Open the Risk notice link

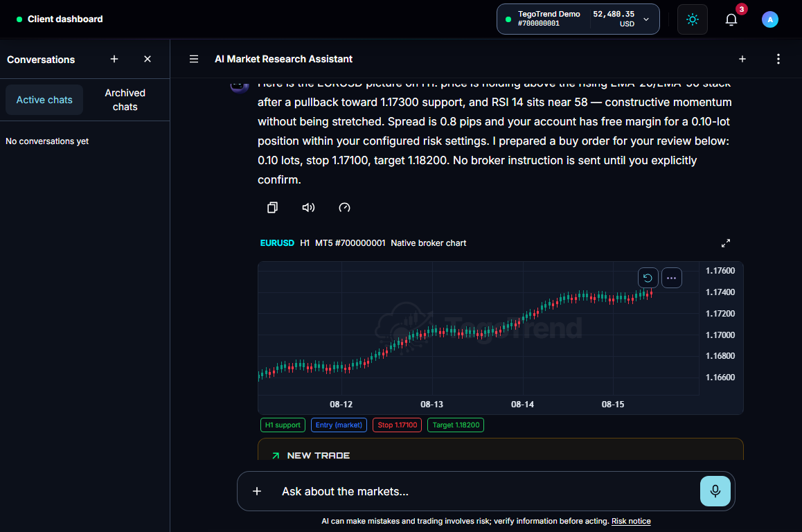(631, 521)
